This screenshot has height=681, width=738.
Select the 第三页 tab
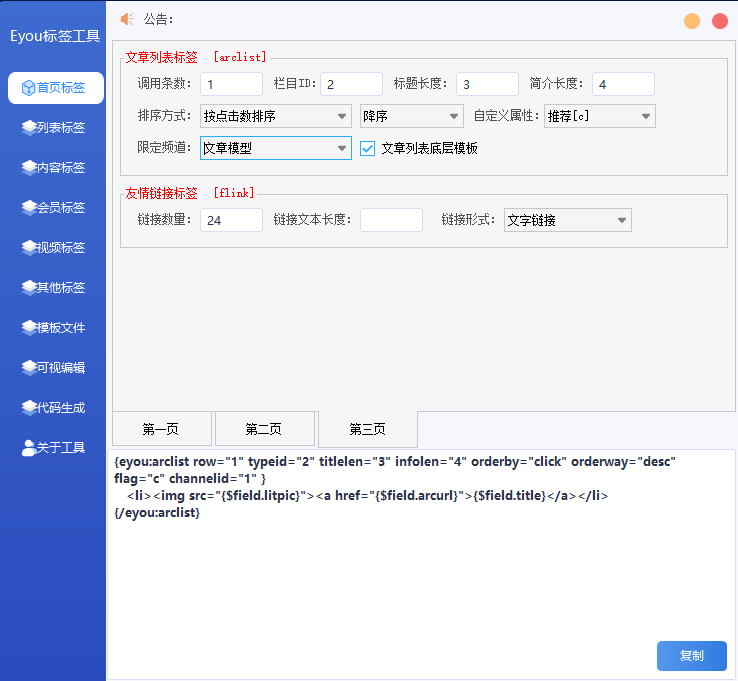368,429
